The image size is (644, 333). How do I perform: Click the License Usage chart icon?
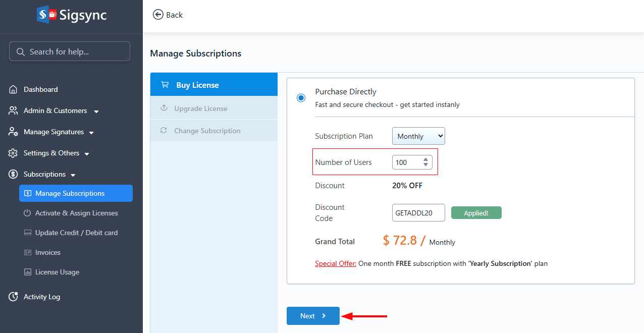(x=27, y=272)
